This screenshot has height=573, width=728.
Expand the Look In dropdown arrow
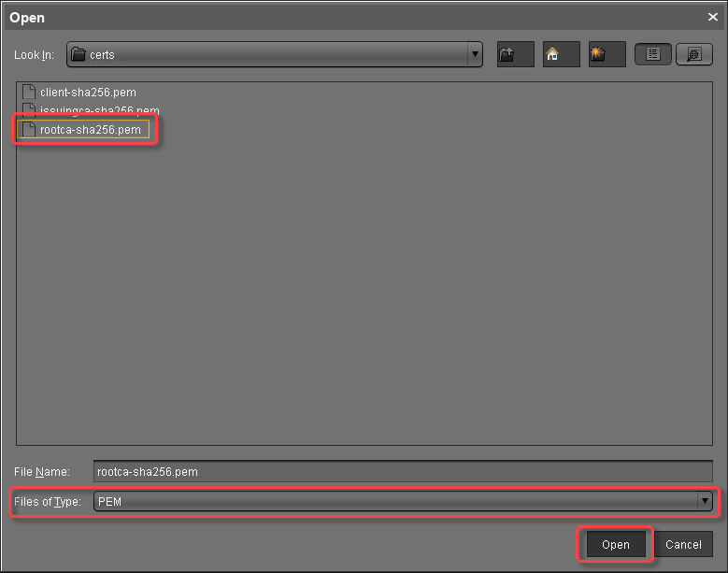click(x=476, y=54)
